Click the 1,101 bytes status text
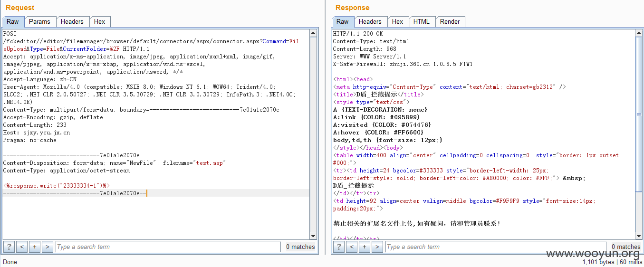This screenshot has height=267, width=644. pos(598,262)
